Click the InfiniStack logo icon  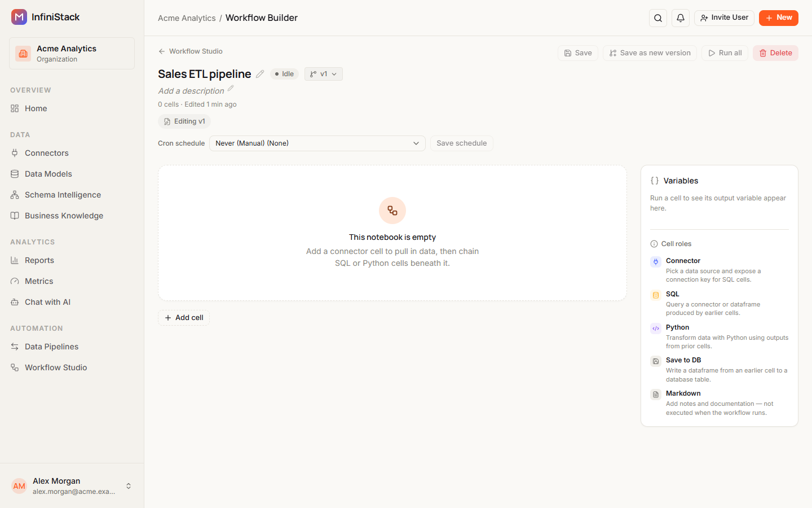(19, 17)
